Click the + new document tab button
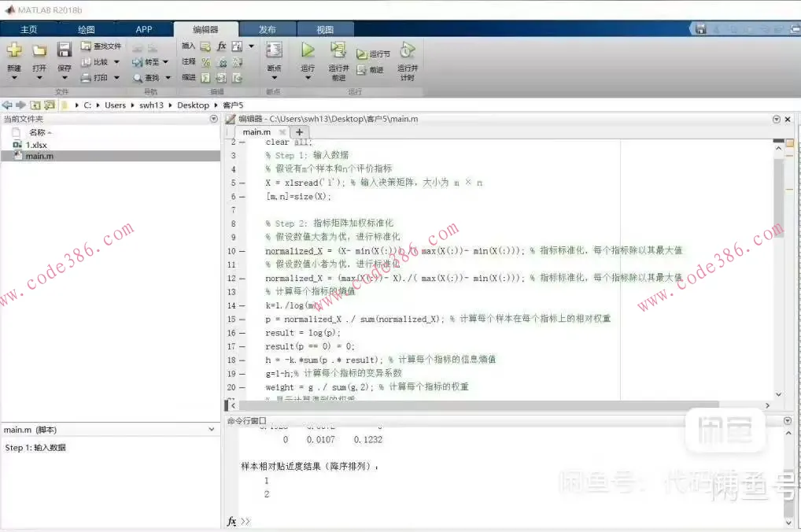Viewport: 801px width, 532px height. pyautogui.click(x=299, y=132)
